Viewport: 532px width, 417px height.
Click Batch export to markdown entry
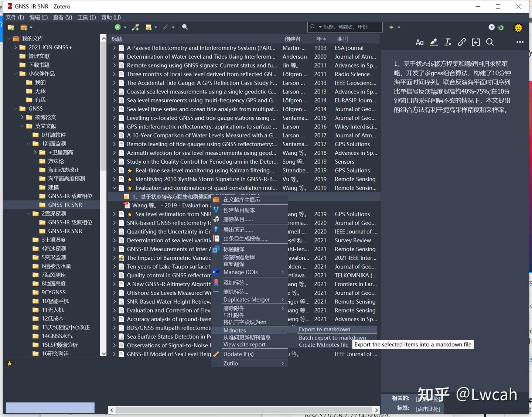(332, 338)
